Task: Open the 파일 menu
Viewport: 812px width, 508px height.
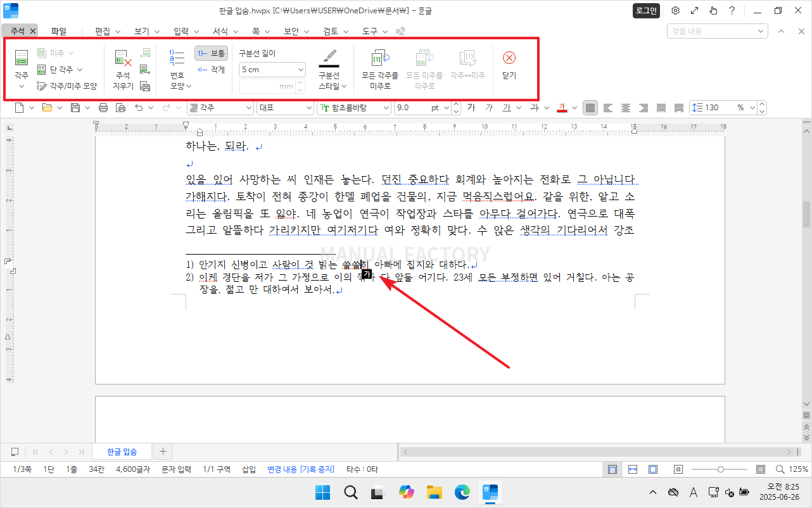Action: click(x=59, y=31)
